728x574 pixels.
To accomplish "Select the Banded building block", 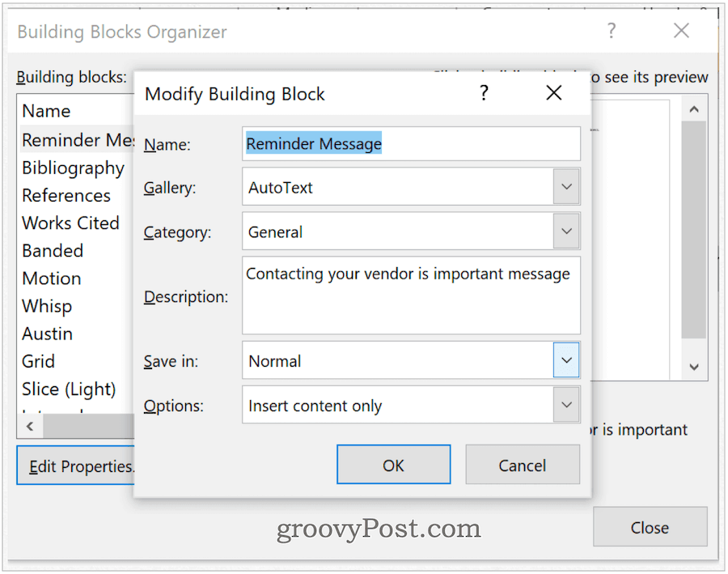I will 53,251.
